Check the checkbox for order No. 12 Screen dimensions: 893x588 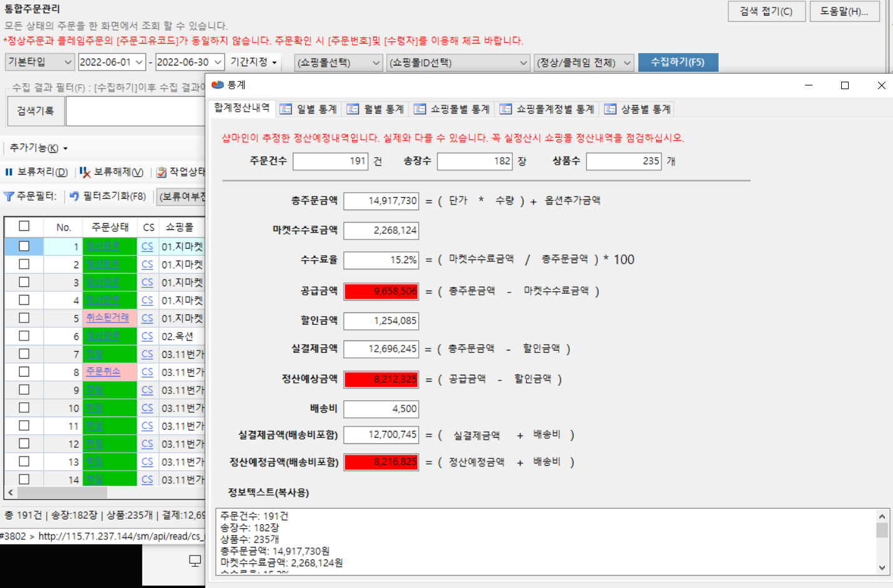[x=24, y=443]
